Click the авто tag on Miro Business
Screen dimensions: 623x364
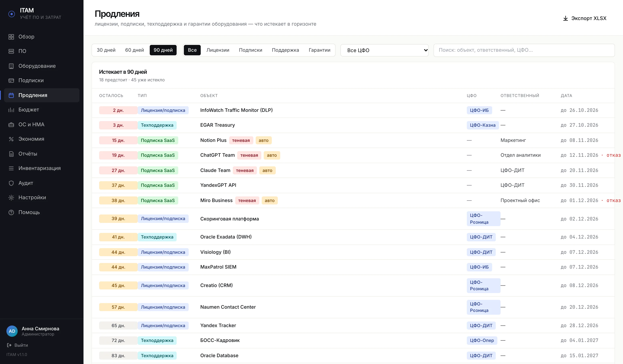click(x=270, y=200)
